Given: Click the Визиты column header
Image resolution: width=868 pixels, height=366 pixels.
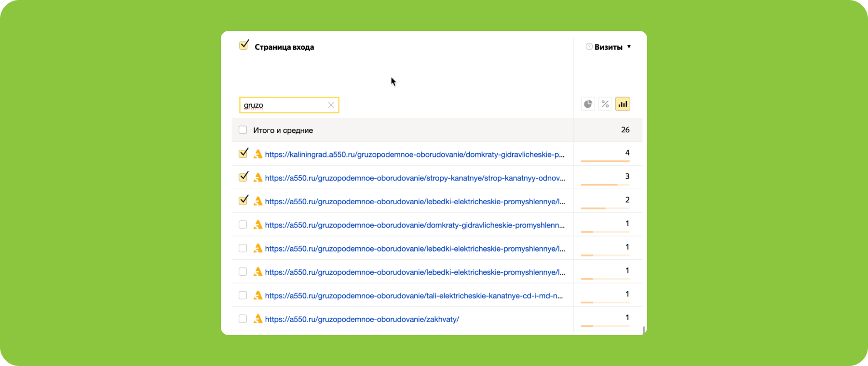Looking at the screenshot, I should pos(608,47).
